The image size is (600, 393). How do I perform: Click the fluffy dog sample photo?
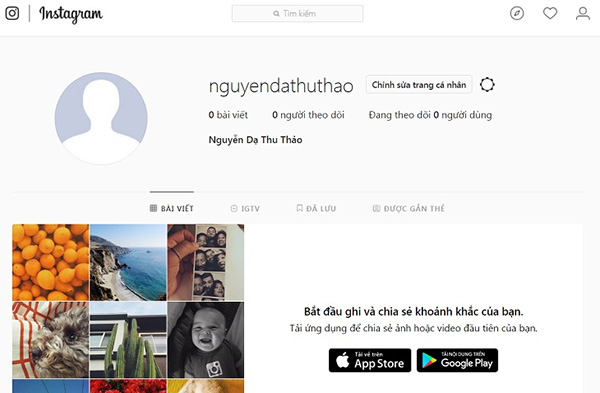[51, 340]
